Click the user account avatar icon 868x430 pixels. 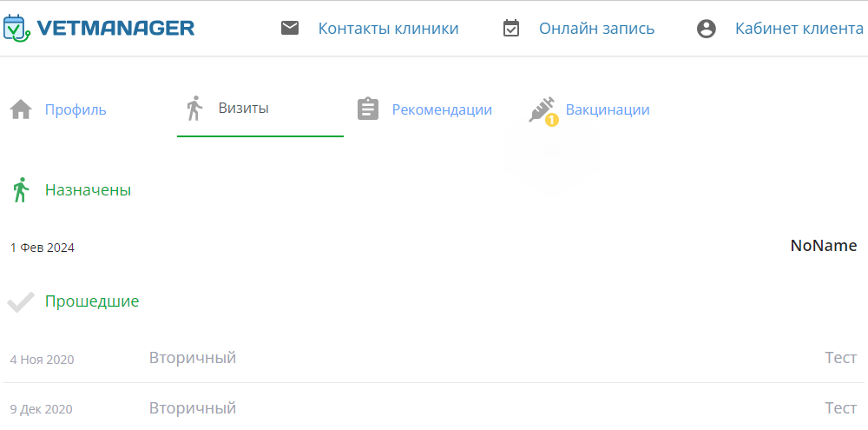click(x=707, y=29)
